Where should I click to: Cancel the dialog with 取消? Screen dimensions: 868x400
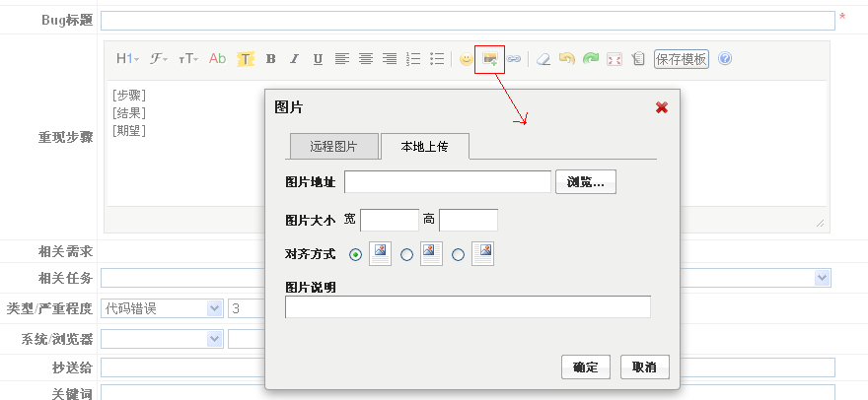pos(645,367)
